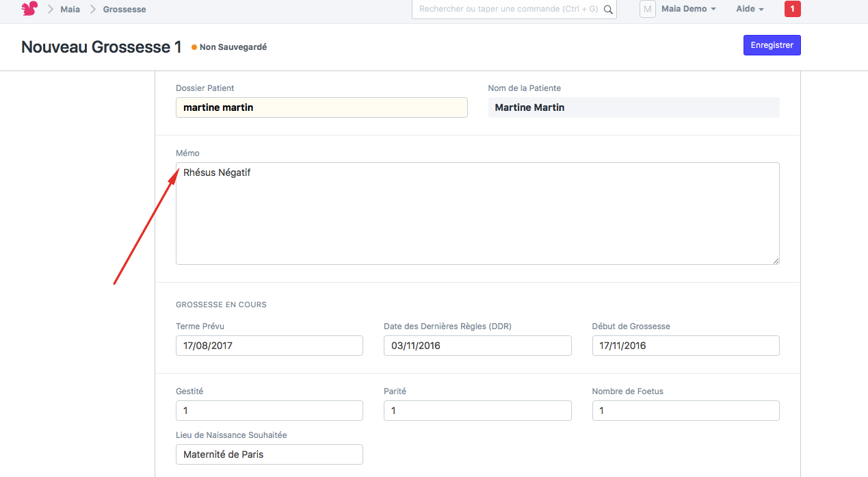
Task: Select the Terme Prévu date field
Action: [x=269, y=346]
